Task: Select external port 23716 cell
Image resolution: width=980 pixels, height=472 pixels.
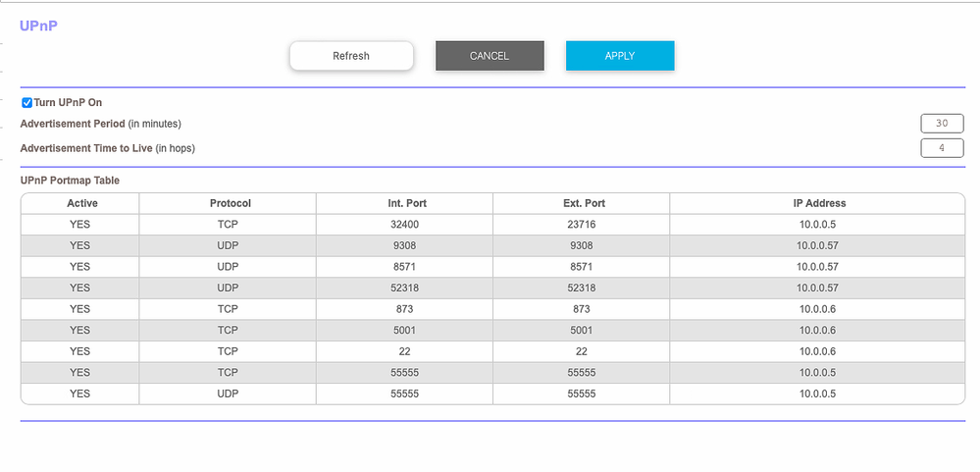Action: tap(582, 225)
